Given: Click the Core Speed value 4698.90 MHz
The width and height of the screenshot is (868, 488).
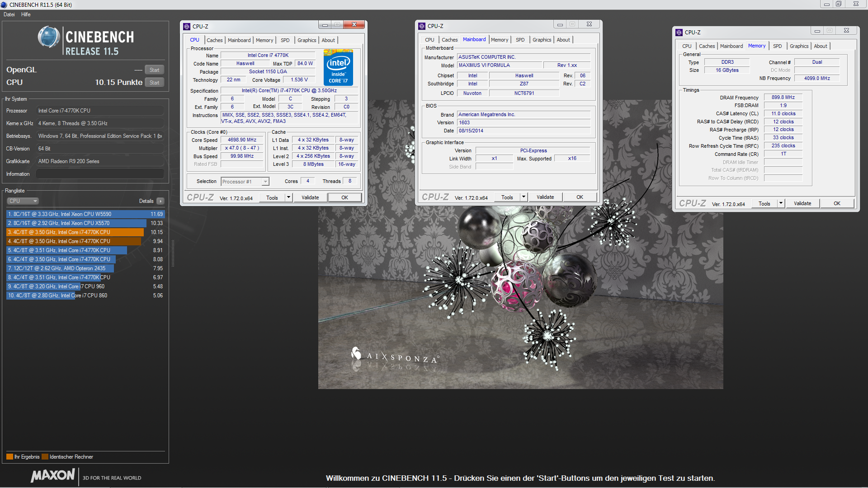Looking at the screenshot, I should coord(242,140).
